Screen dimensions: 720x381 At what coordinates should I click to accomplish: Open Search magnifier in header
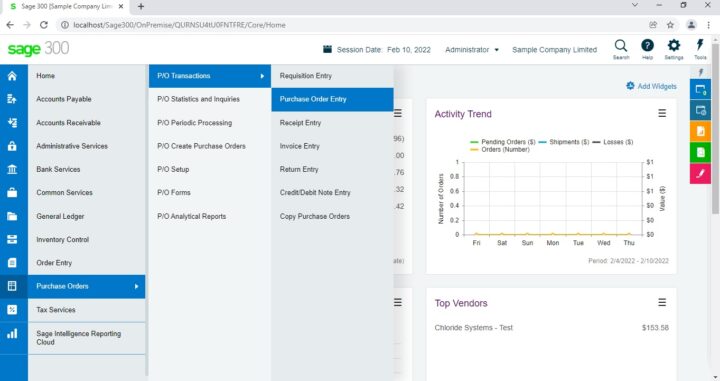coord(621,49)
